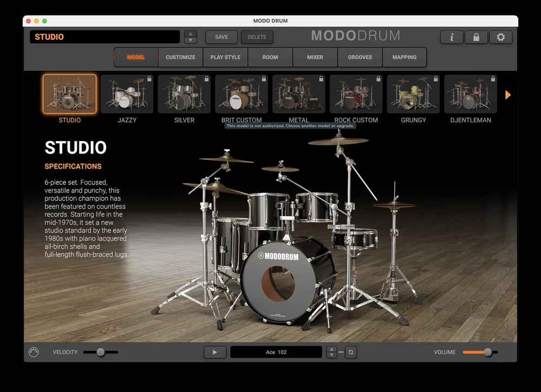Open the MIDI input indicator icon

click(34, 352)
